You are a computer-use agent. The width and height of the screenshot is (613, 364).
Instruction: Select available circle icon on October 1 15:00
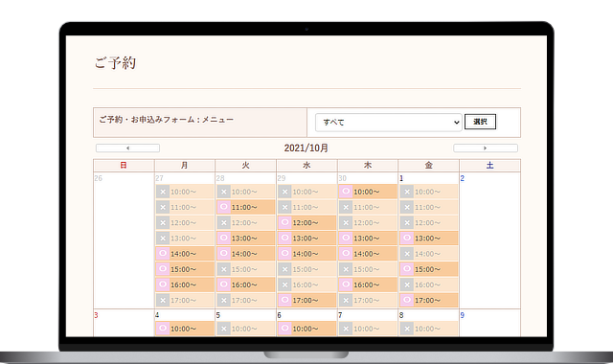tap(406, 269)
